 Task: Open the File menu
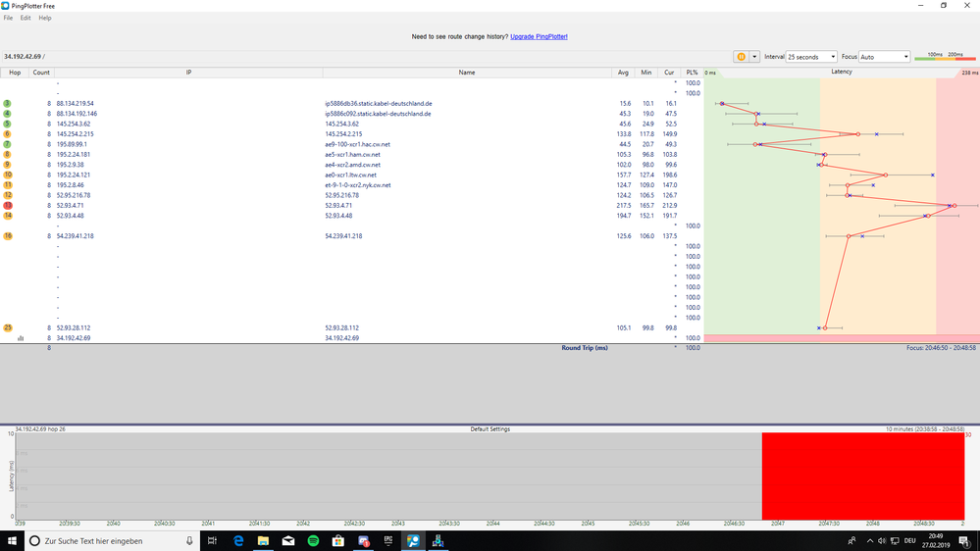[8, 18]
